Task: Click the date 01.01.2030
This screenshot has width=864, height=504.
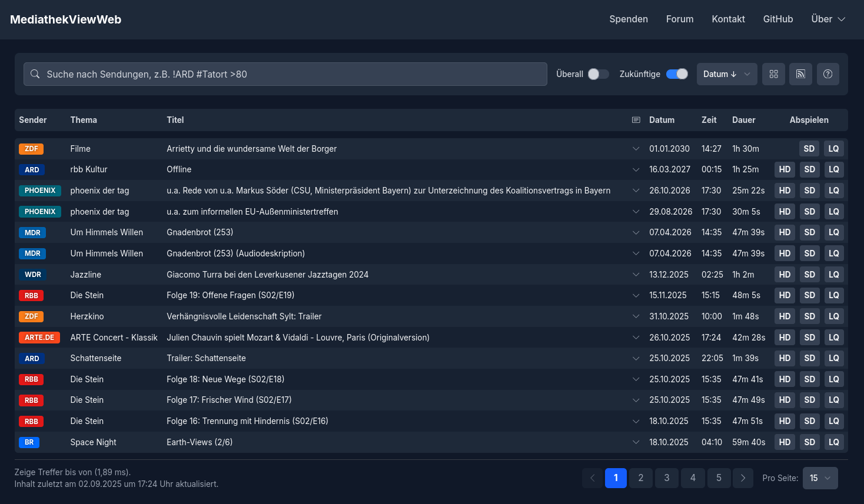Action: tap(669, 149)
